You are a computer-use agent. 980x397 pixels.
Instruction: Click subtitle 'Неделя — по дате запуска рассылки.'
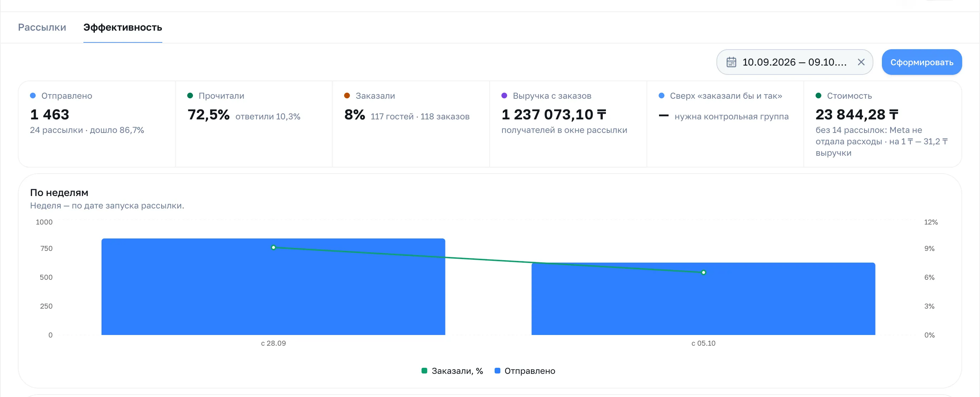point(107,205)
